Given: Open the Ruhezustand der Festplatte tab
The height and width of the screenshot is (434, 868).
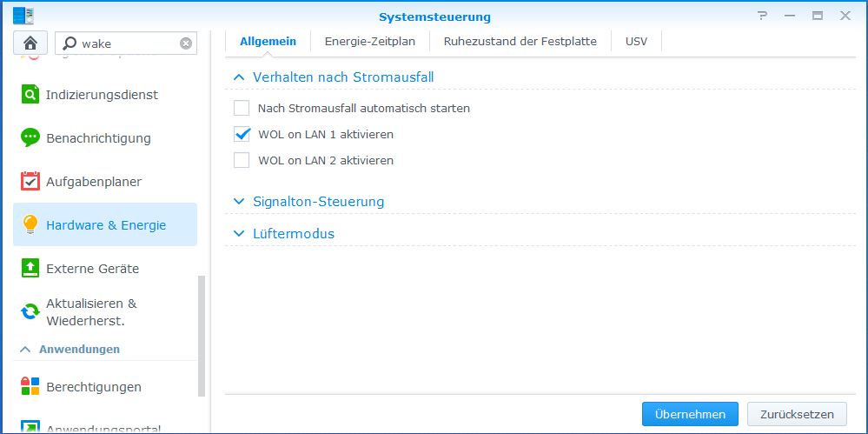Looking at the screenshot, I should (520, 41).
